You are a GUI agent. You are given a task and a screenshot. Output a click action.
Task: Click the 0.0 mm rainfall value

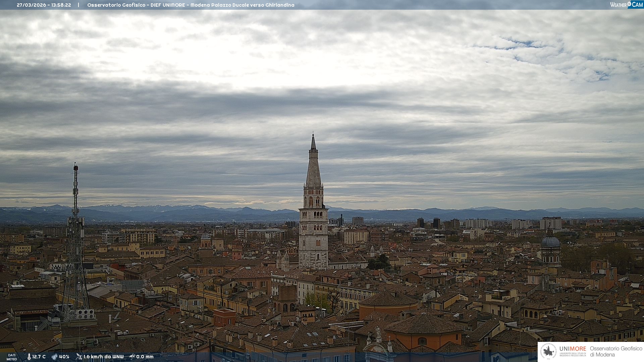coord(145,357)
